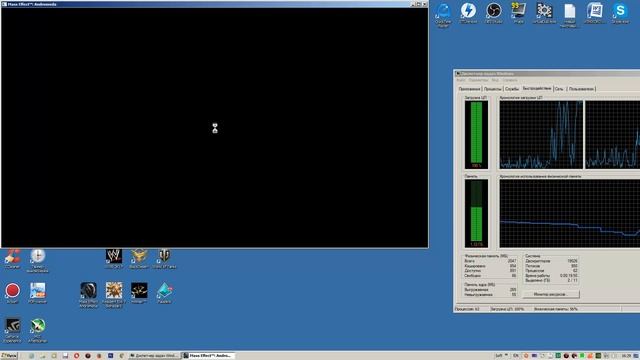Open the gear configuration desktop shortcut
Screen dimensions: 640x360
pyautogui.click(x=544, y=13)
